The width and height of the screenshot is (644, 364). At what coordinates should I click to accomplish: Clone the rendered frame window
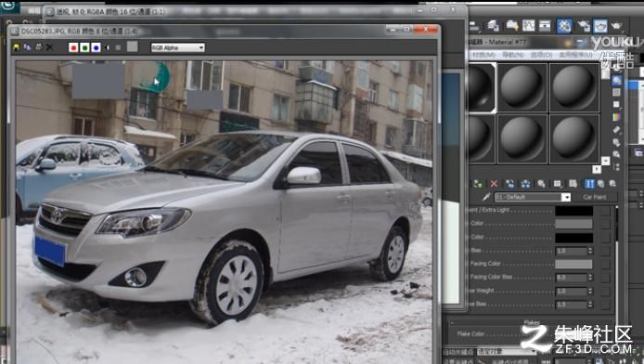click(x=27, y=47)
